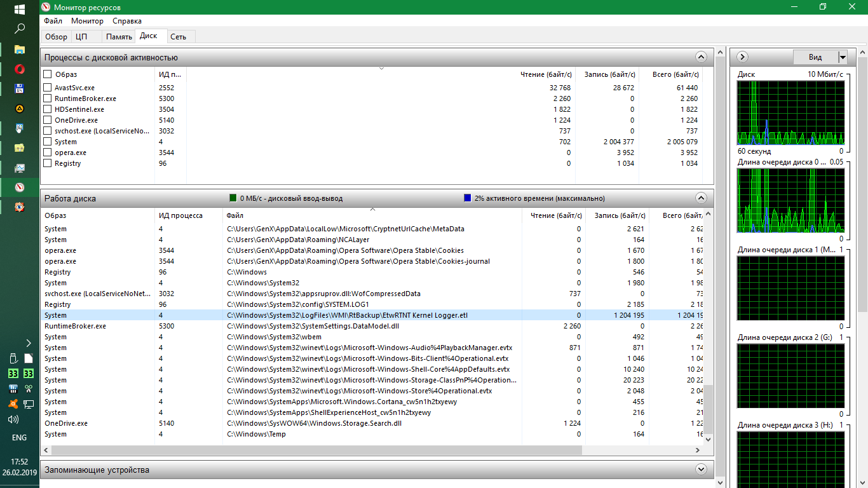Switch to the Память tab
The height and width of the screenshot is (488, 868).
click(x=119, y=37)
